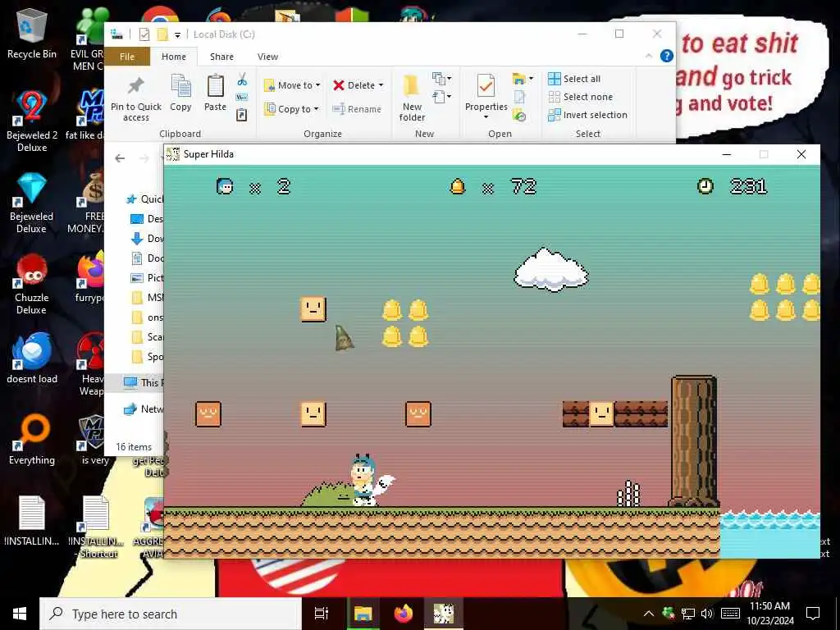Viewport: 840px width, 630px height.
Task: Switch to the Share ribbon tab
Action: click(221, 57)
